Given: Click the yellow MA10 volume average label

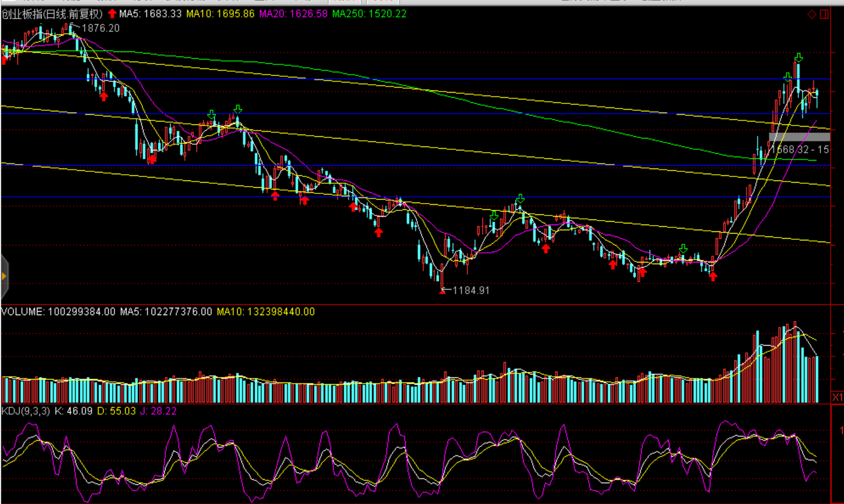Looking at the screenshot, I should coord(265,312).
